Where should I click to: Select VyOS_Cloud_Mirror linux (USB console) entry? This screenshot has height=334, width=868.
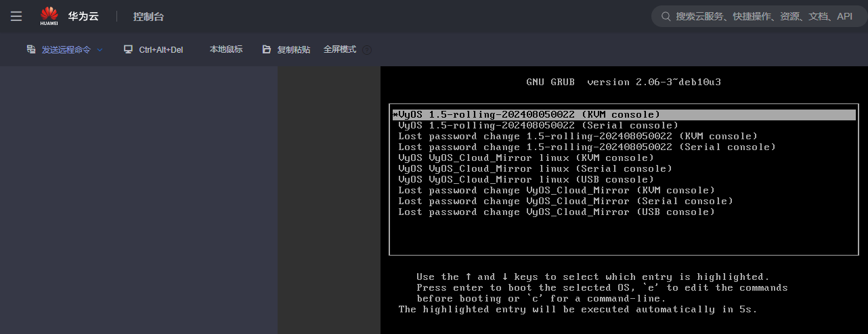(x=624, y=179)
